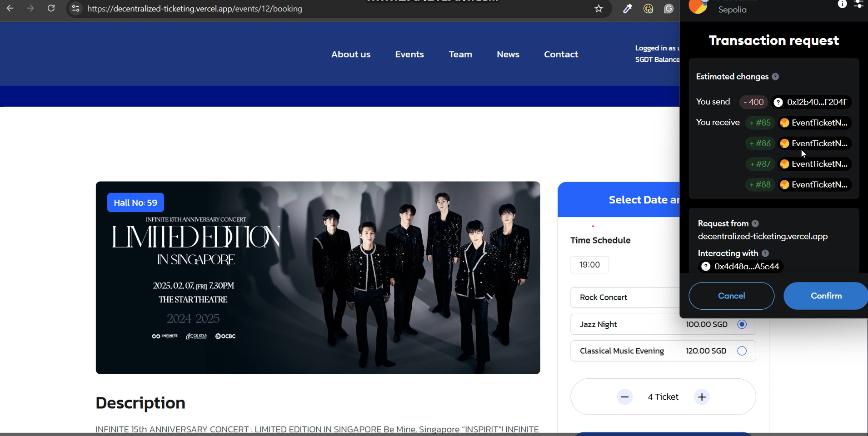This screenshot has height=436, width=868.
Task: Open the EventTicketN... #85 token entry
Action: [814, 123]
